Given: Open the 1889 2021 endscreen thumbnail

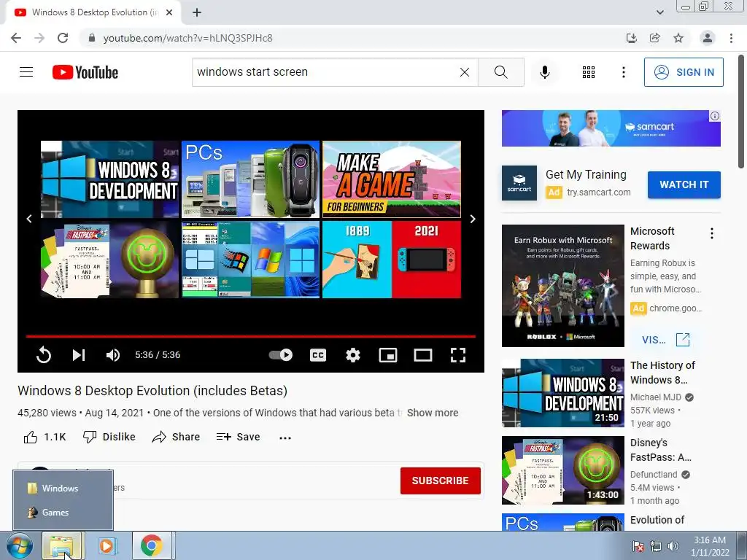Looking at the screenshot, I should (x=392, y=260).
